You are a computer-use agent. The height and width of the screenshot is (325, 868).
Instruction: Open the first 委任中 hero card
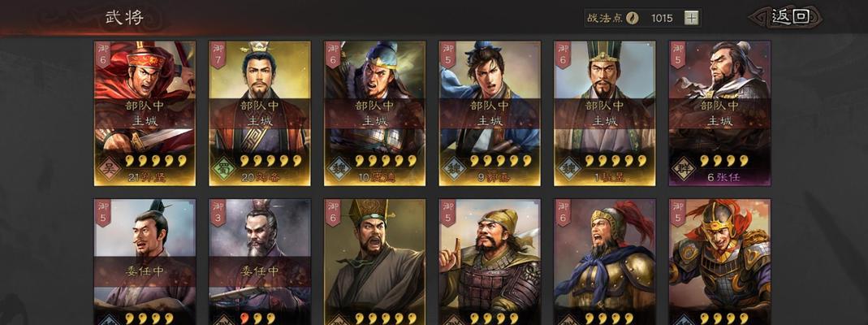pyautogui.click(x=145, y=262)
